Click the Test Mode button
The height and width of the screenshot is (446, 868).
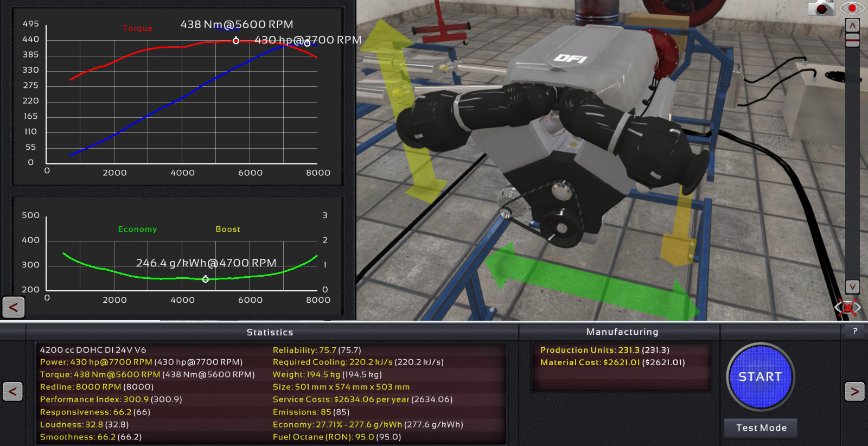click(x=761, y=428)
